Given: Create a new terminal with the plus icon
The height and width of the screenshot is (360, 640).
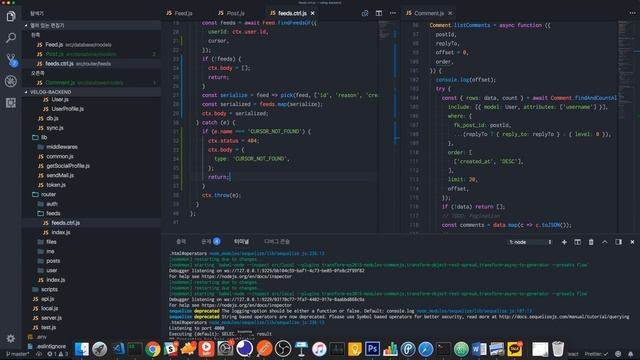Looking at the screenshot, I should [564, 242].
